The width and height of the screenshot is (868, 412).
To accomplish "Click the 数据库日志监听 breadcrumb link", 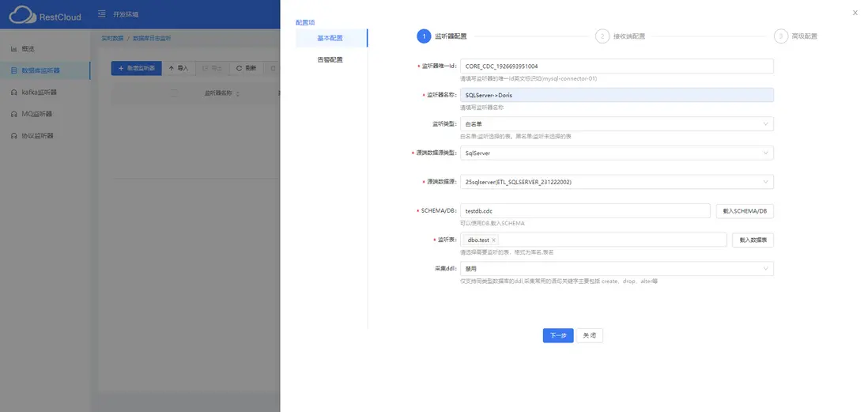I will coord(153,38).
